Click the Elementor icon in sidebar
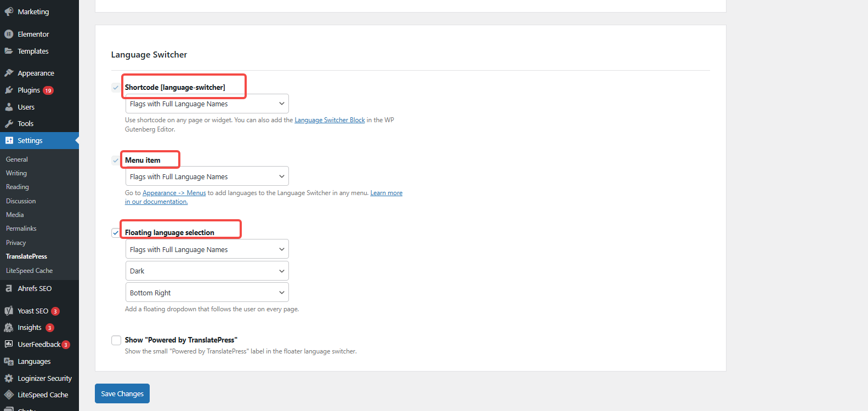868x411 pixels. [9, 34]
